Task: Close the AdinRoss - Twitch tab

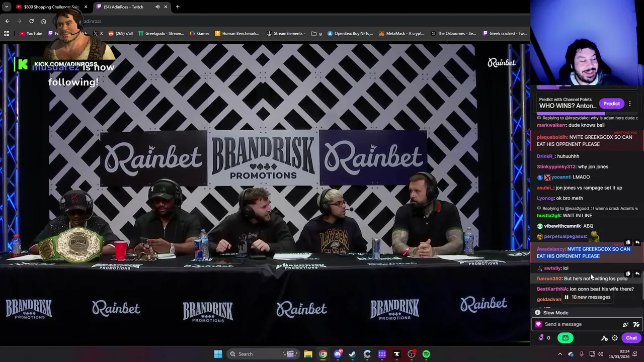Action: coord(166,7)
